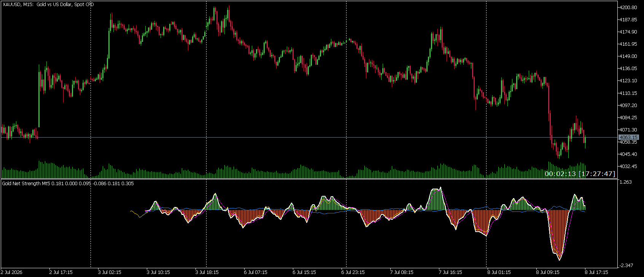Click the 8 Jul 17:15 time label

(x=596, y=272)
